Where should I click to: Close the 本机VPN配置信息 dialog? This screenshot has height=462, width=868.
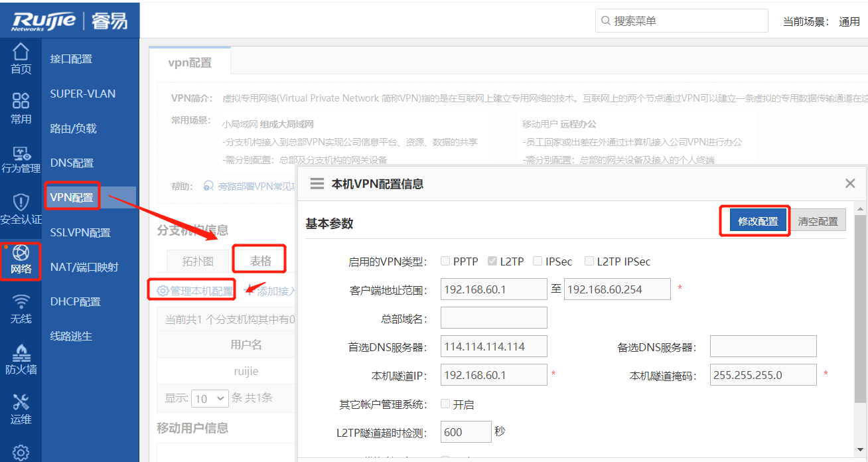(850, 184)
